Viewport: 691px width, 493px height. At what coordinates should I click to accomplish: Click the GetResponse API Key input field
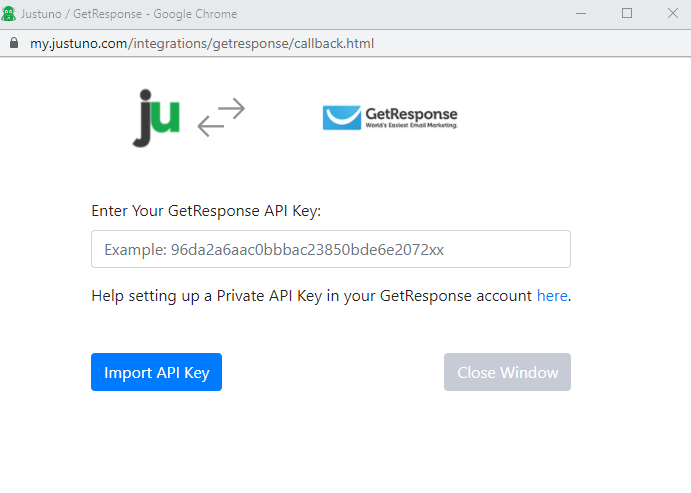331,249
